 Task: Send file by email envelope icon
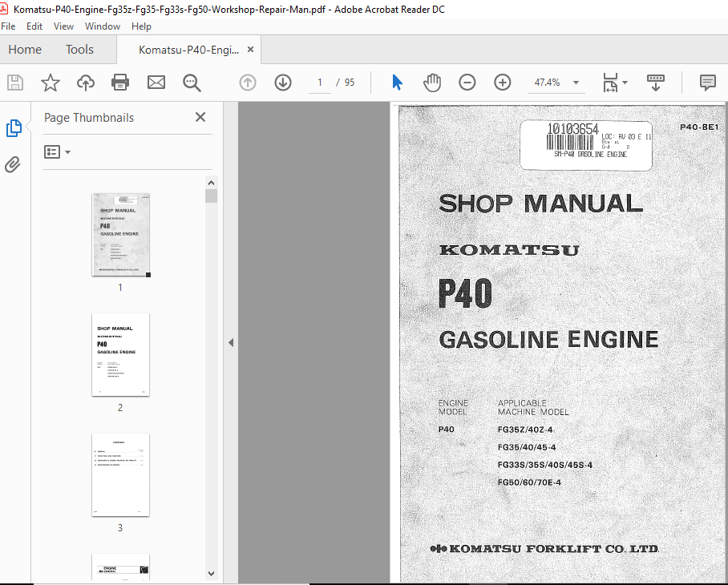click(156, 83)
